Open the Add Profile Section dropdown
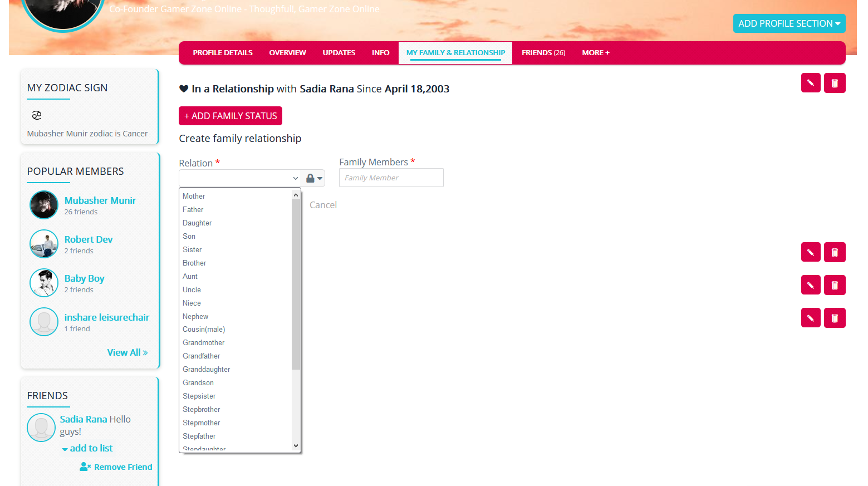 pyautogui.click(x=788, y=23)
